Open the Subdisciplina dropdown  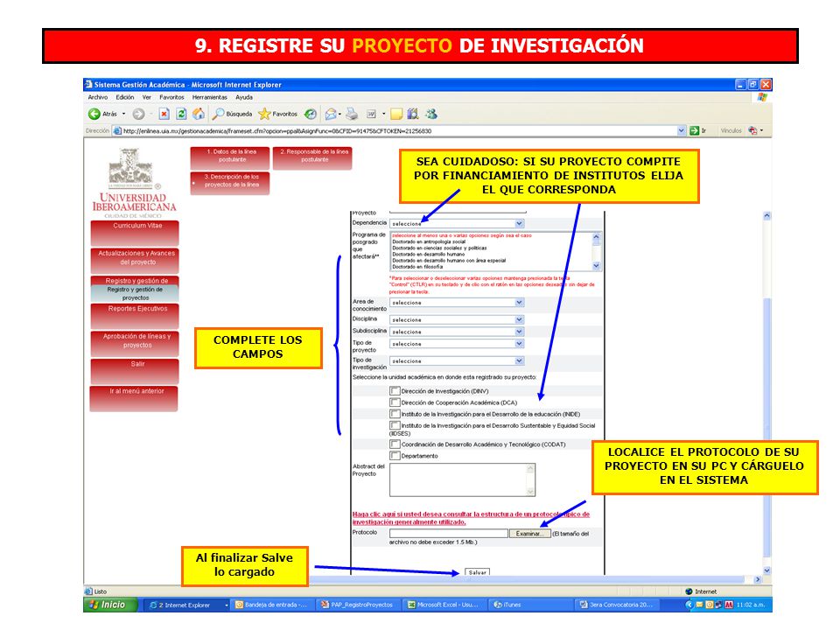click(457, 332)
